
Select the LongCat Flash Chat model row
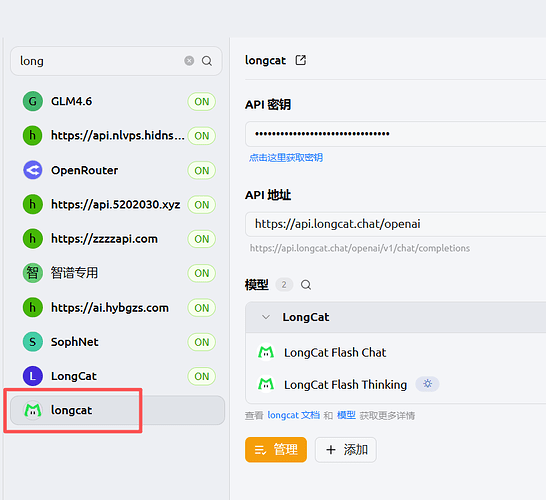396,352
